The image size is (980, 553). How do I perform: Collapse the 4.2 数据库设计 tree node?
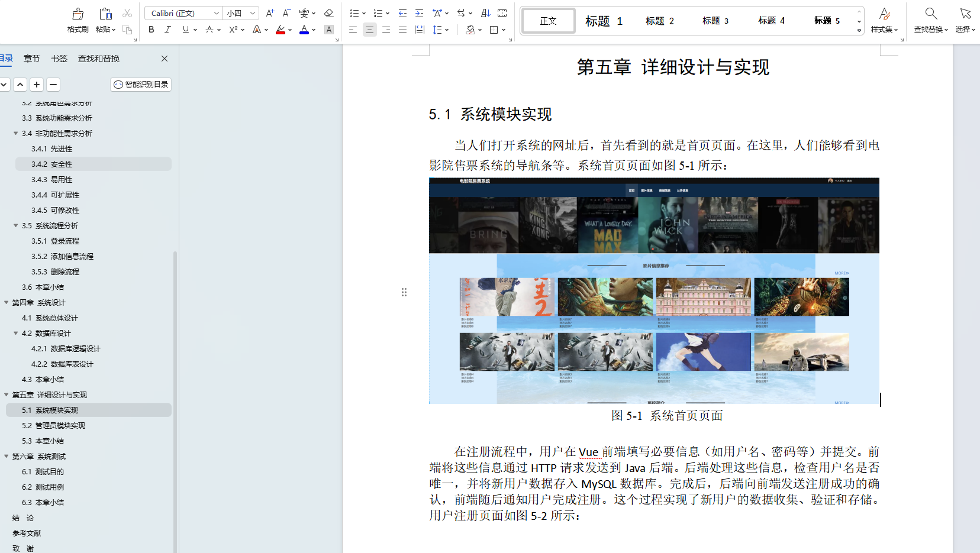pos(16,334)
